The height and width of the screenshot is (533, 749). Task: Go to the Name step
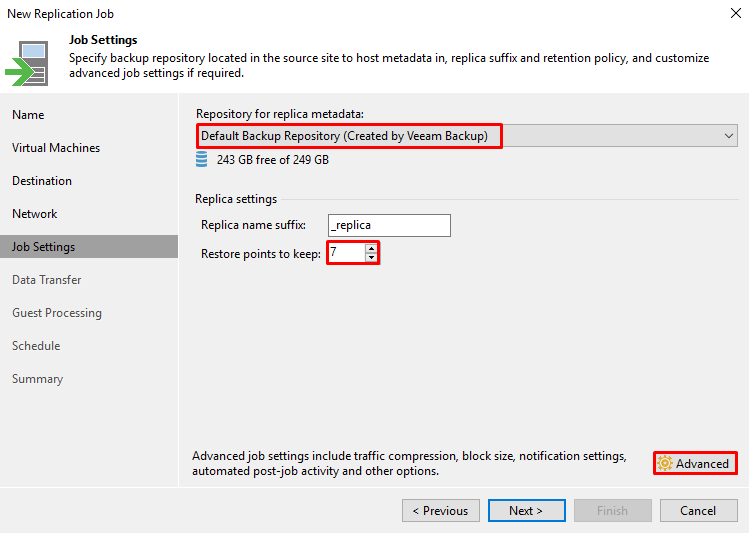pos(28,115)
